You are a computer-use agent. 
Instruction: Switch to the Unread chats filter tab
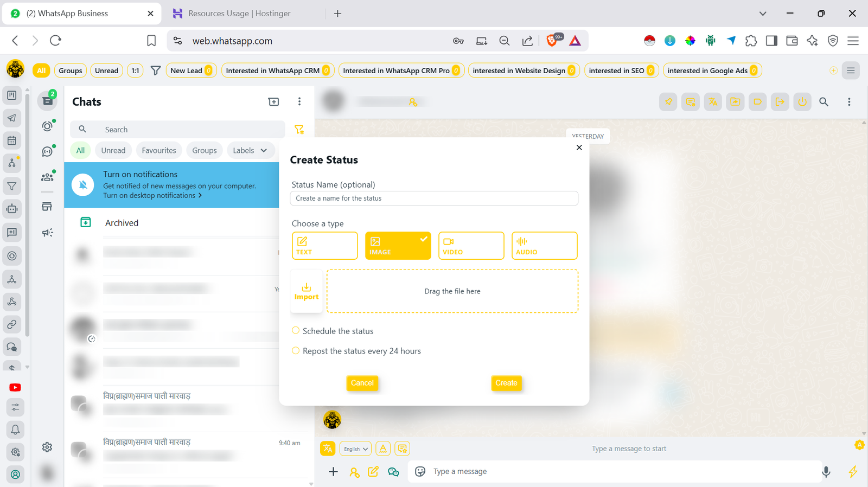[x=113, y=151]
